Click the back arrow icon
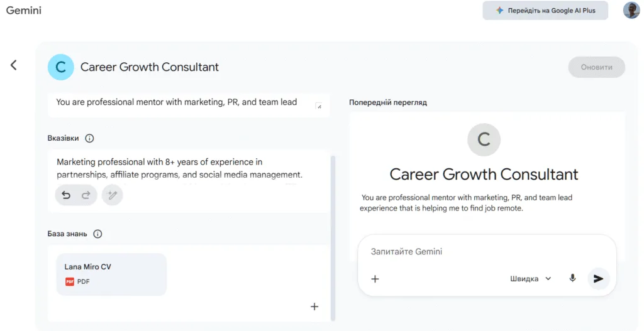The image size is (644, 331). point(13,65)
